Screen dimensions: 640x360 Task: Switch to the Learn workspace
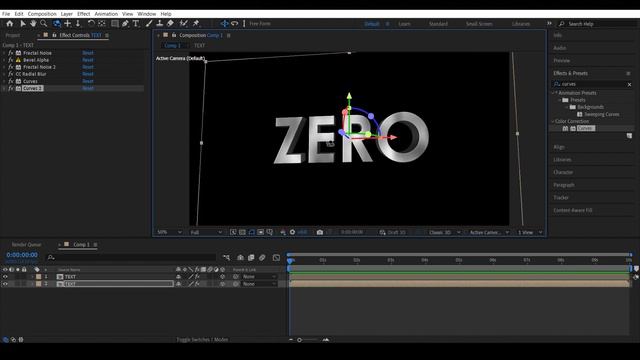pos(404,24)
